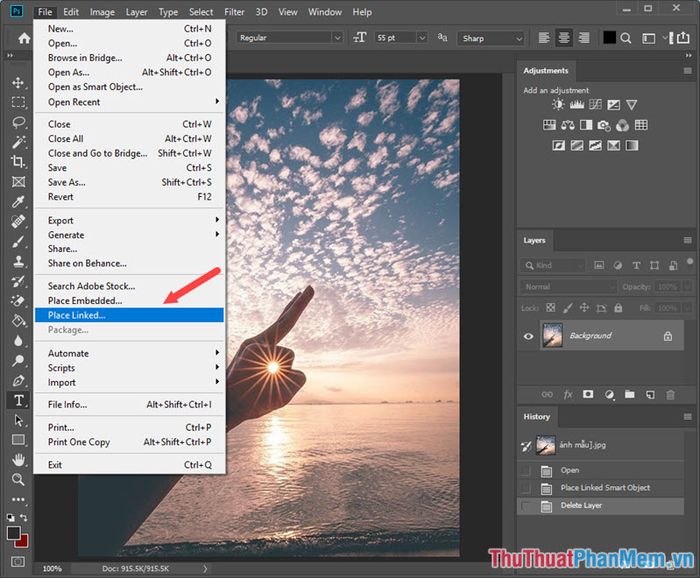Select the History Brush tool
This screenshot has width=700, height=578.
coord(18,281)
